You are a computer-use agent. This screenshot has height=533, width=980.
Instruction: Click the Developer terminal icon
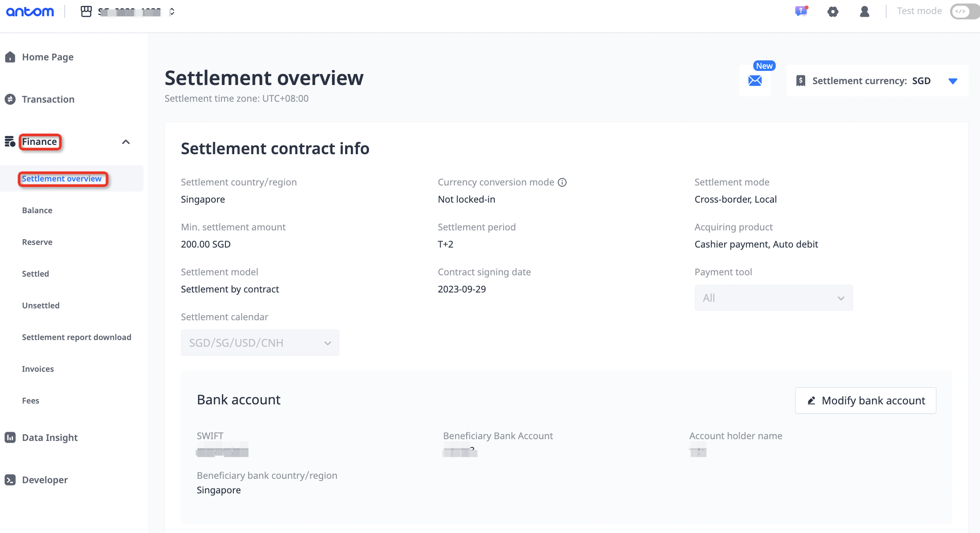tap(10, 480)
